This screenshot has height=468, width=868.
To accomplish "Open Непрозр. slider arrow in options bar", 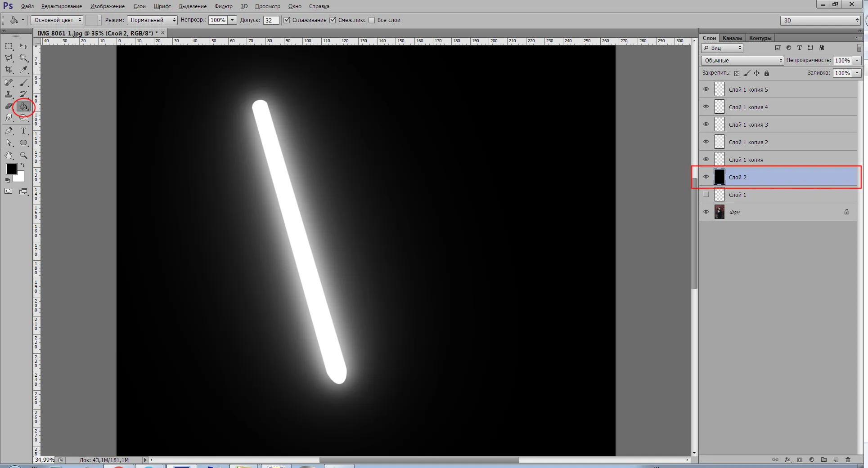I will click(x=233, y=20).
